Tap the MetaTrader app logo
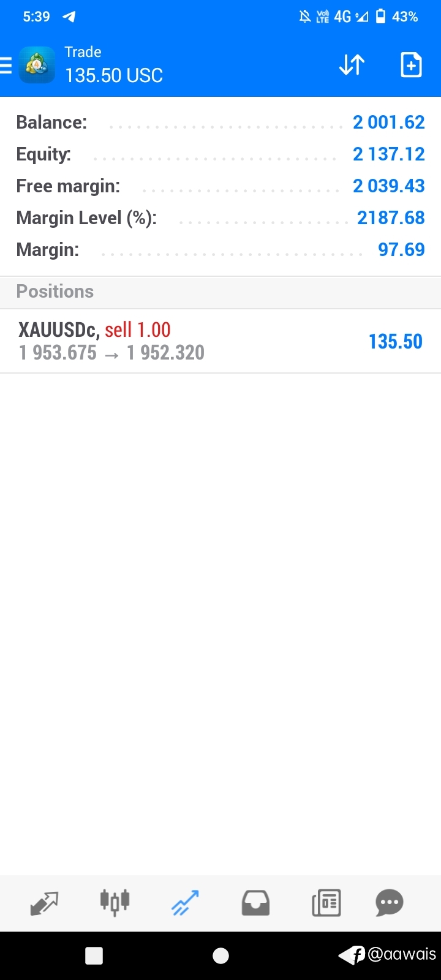Viewport: 441px width, 980px height. 37,65
